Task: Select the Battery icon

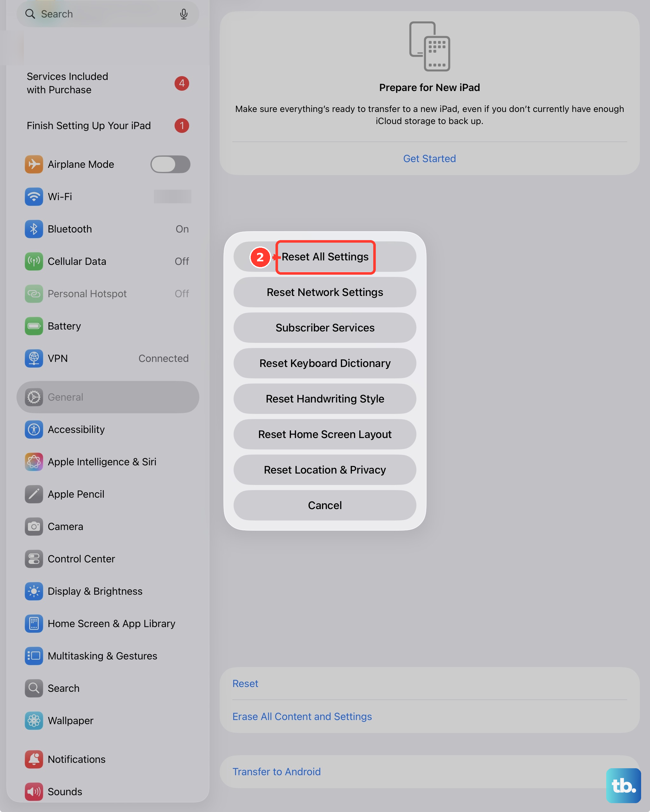Action: click(x=34, y=326)
